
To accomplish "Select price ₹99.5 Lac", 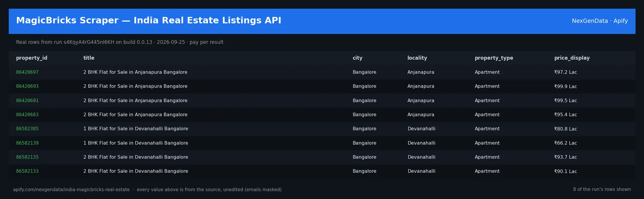I will tap(565, 101).
